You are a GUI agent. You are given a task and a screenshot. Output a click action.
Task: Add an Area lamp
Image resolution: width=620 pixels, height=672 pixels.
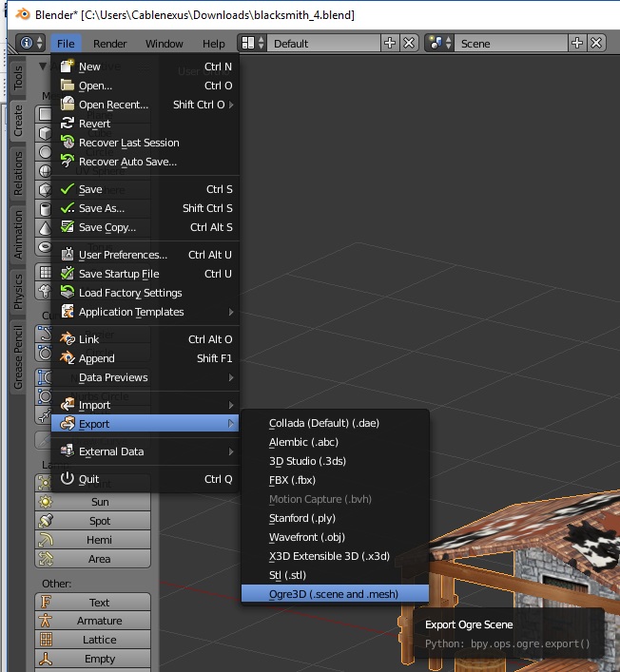click(x=93, y=559)
